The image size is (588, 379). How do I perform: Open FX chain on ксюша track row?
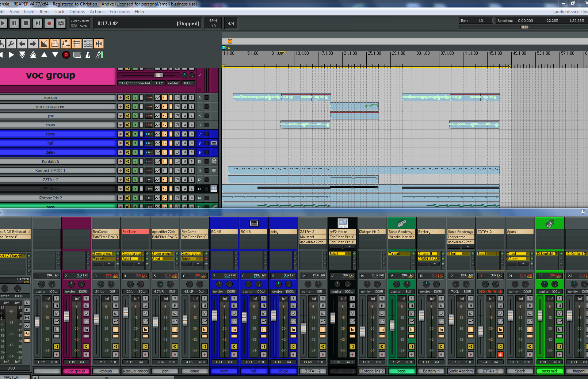tap(165, 97)
